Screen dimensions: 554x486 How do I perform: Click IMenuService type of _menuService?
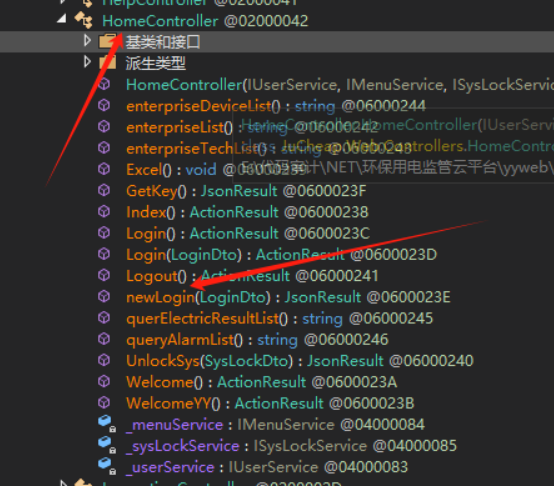click(x=286, y=425)
